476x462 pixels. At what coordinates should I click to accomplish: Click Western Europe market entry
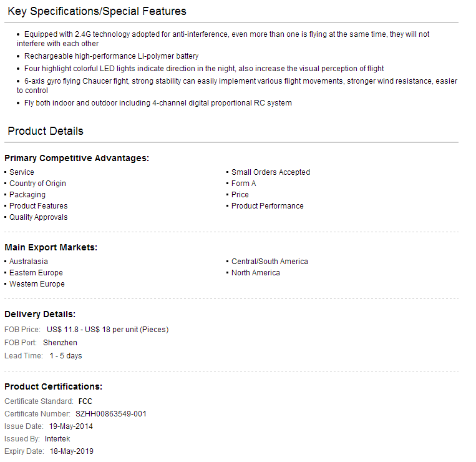[x=37, y=283]
